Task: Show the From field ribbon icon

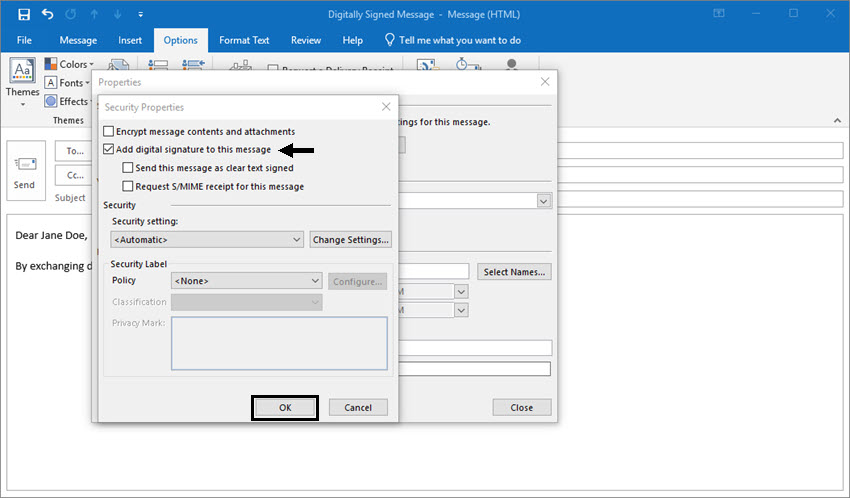Action: tap(194, 64)
